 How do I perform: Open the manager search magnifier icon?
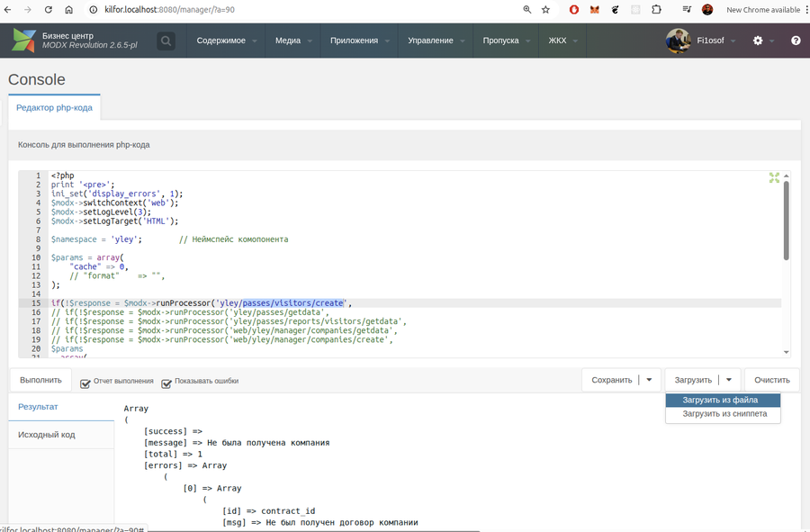[x=166, y=41]
